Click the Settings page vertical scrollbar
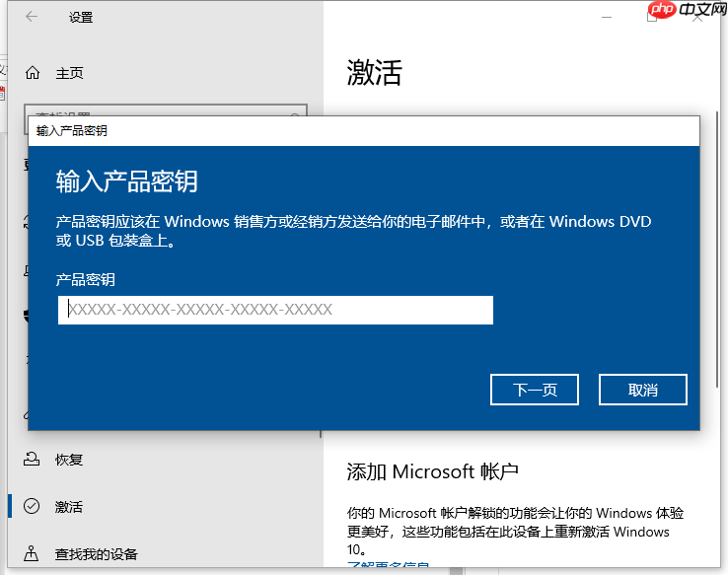Image resolution: width=728 pixels, height=575 pixels. (717, 249)
